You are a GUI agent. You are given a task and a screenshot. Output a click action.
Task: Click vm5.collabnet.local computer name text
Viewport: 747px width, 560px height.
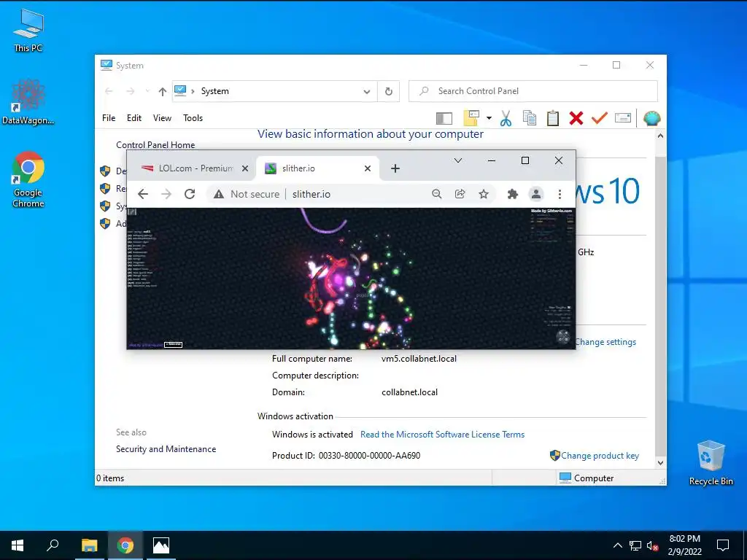coord(419,359)
